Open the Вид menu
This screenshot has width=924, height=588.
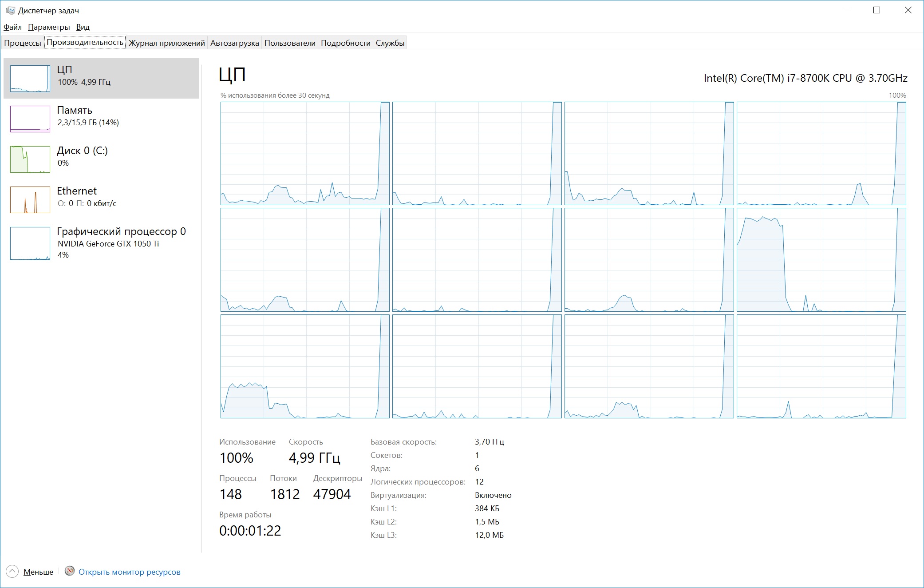tap(83, 27)
